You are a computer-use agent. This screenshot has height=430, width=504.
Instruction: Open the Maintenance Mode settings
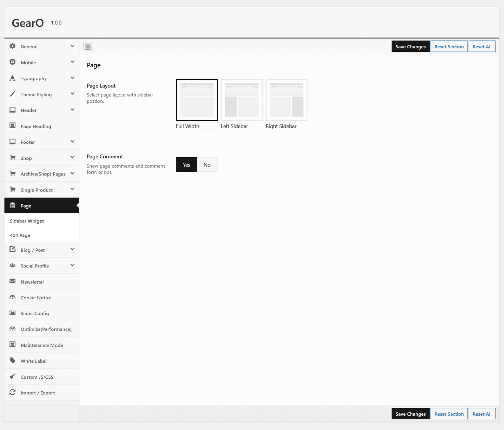(42, 345)
